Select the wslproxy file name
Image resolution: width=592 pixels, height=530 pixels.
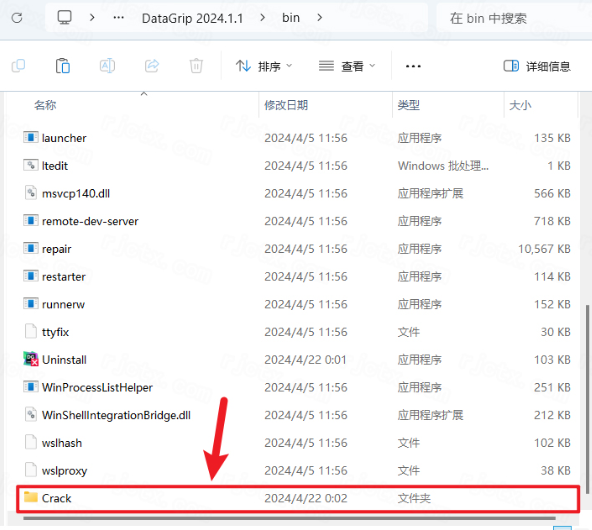(x=65, y=471)
